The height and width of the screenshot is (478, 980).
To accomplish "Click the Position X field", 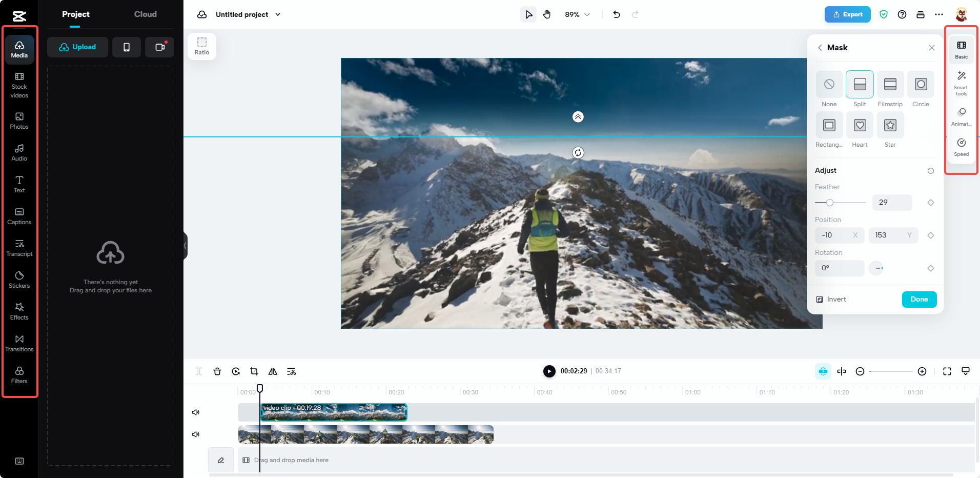I will point(840,235).
